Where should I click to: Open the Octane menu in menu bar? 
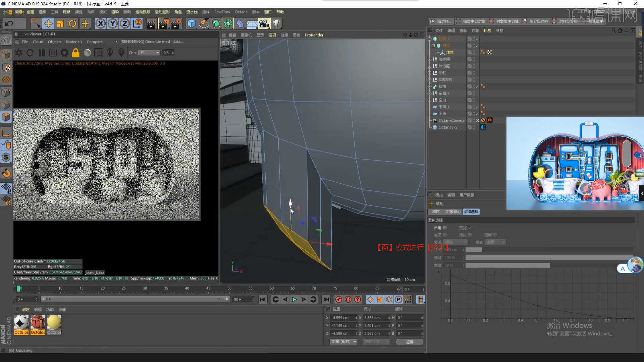(241, 12)
